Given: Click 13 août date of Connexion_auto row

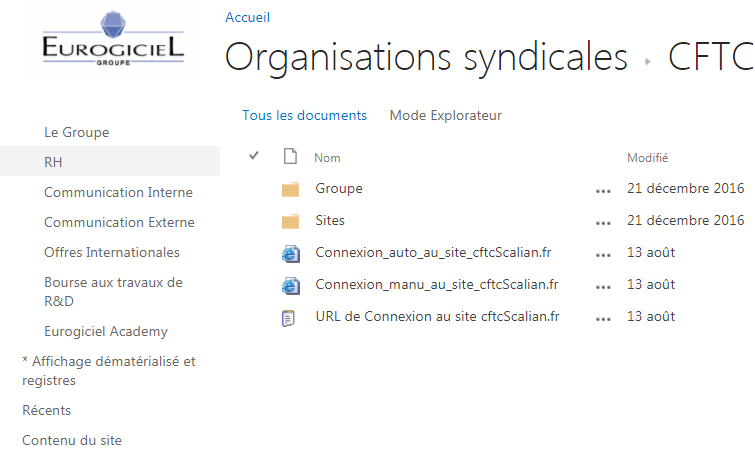Looking at the screenshot, I should 651,252.
